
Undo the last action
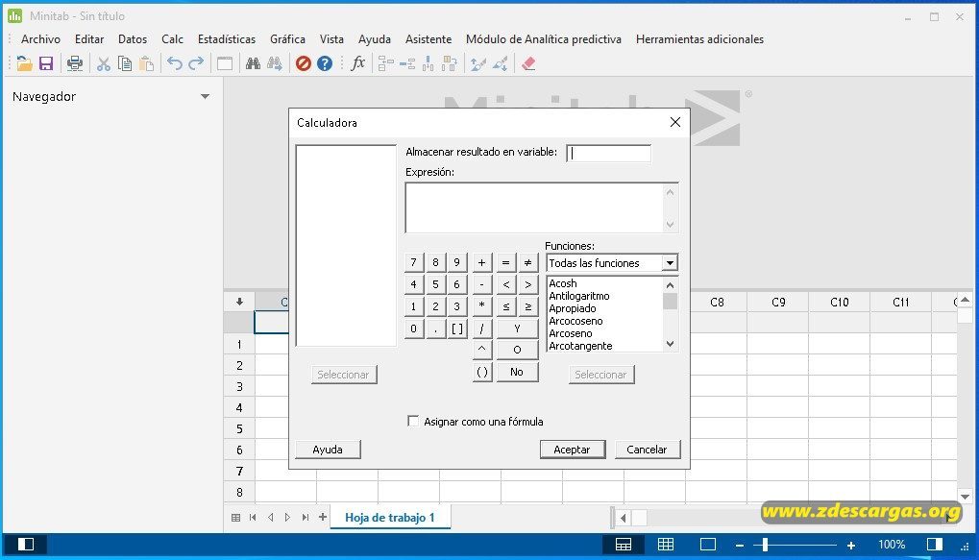pos(175,63)
